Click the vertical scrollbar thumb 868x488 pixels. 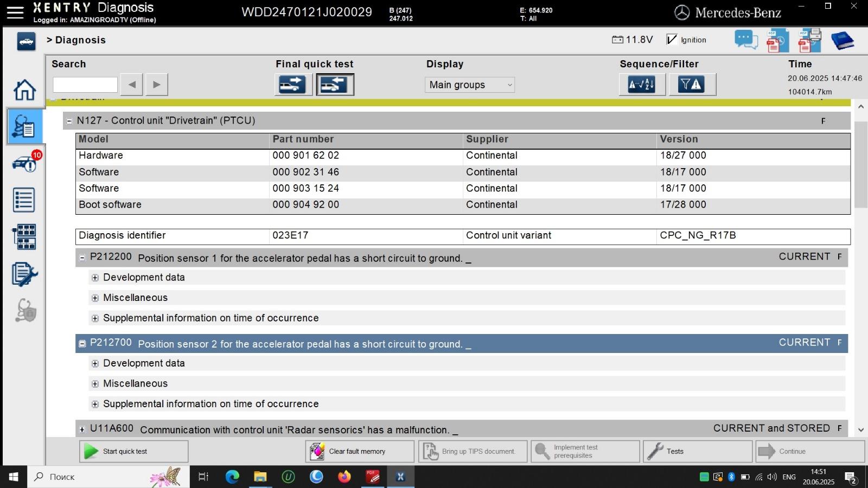tap(861, 164)
